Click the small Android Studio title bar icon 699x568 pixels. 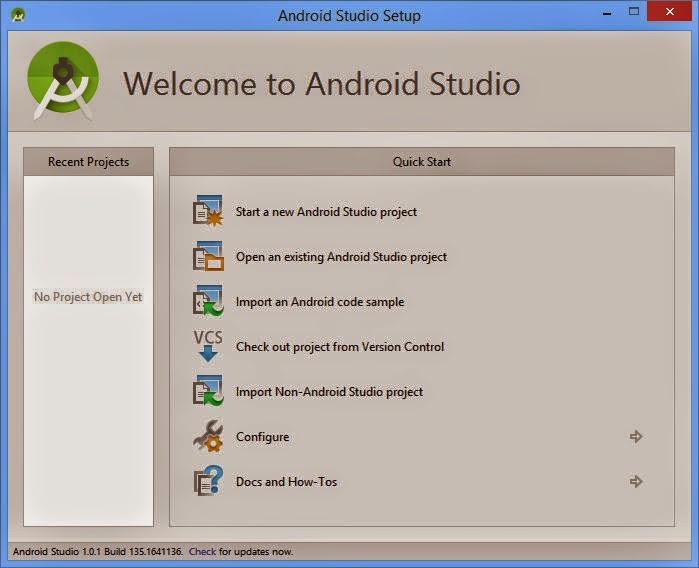click(18, 15)
